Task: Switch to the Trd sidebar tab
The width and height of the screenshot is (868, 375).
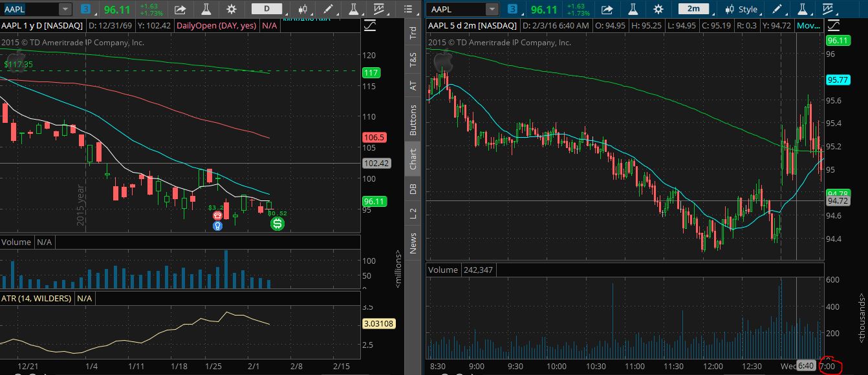Action: click(x=413, y=34)
